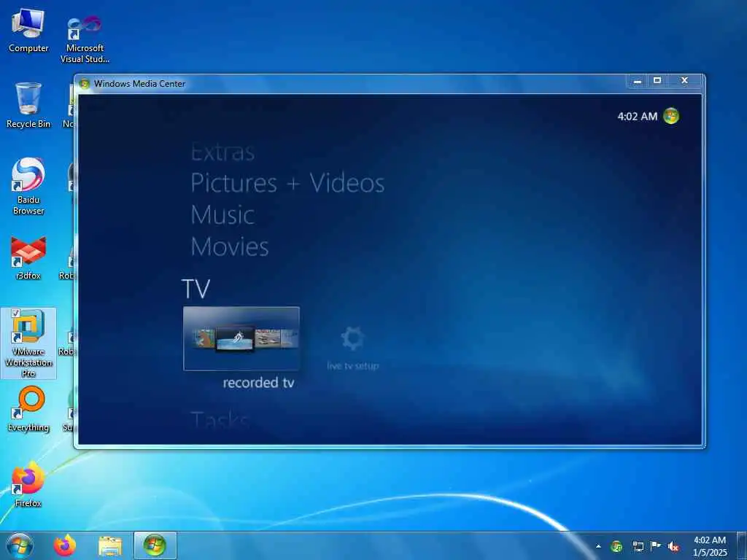This screenshot has width=747, height=560.
Task: Click the taskbar clock and date
Action: tap(710, 546)
